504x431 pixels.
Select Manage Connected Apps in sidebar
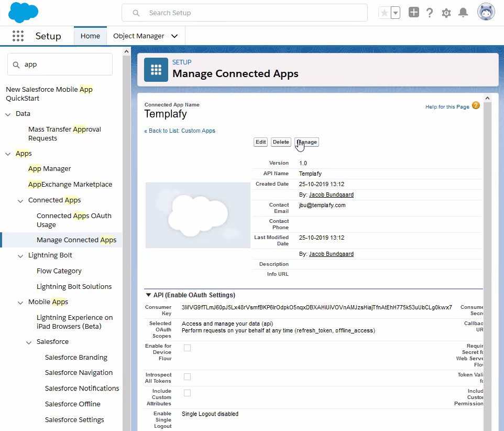pyautogui.click(x=76, y=240)
